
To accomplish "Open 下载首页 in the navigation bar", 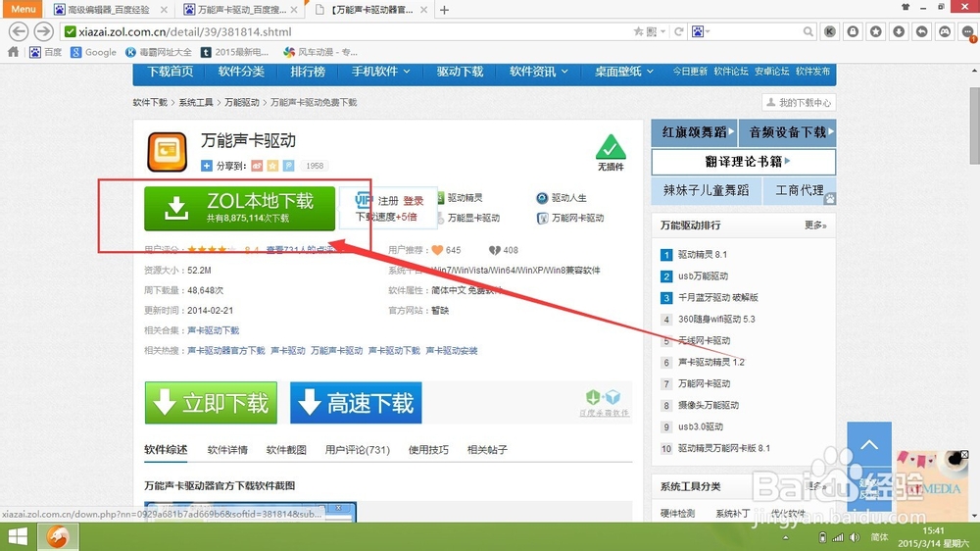I will coord(170,72).
